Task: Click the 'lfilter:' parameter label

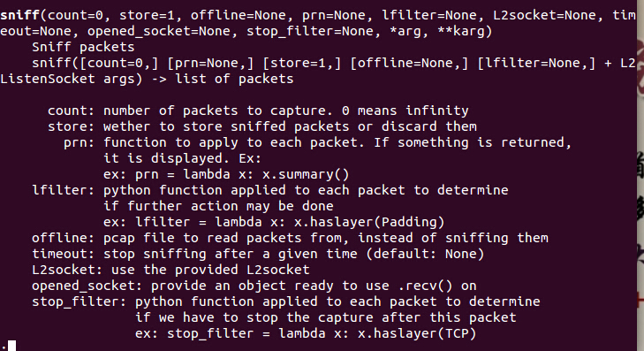Action: (x=64, y=190)
